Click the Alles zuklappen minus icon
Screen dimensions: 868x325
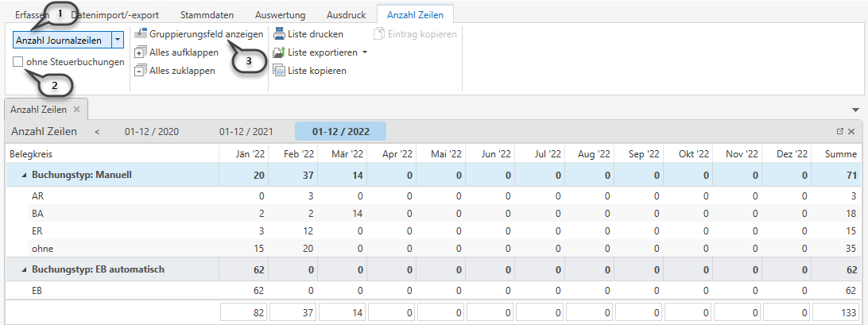click(x=141, y=71)
